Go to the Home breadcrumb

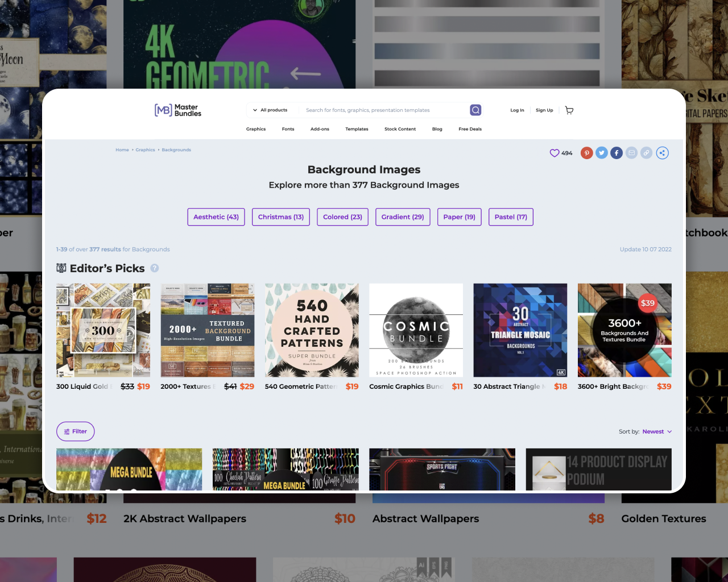coord(122,150)
